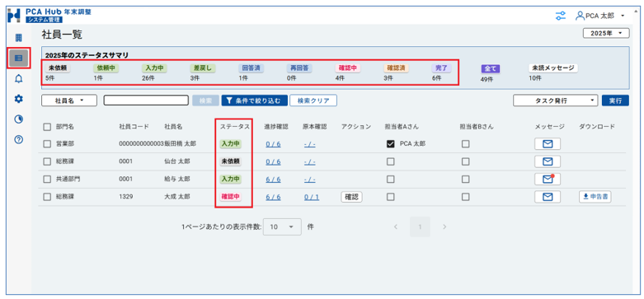Viewport: 644px width, 299px height.
Task: Check the row checkbox for 仙台 太郎
Action: tap(47, 161)
